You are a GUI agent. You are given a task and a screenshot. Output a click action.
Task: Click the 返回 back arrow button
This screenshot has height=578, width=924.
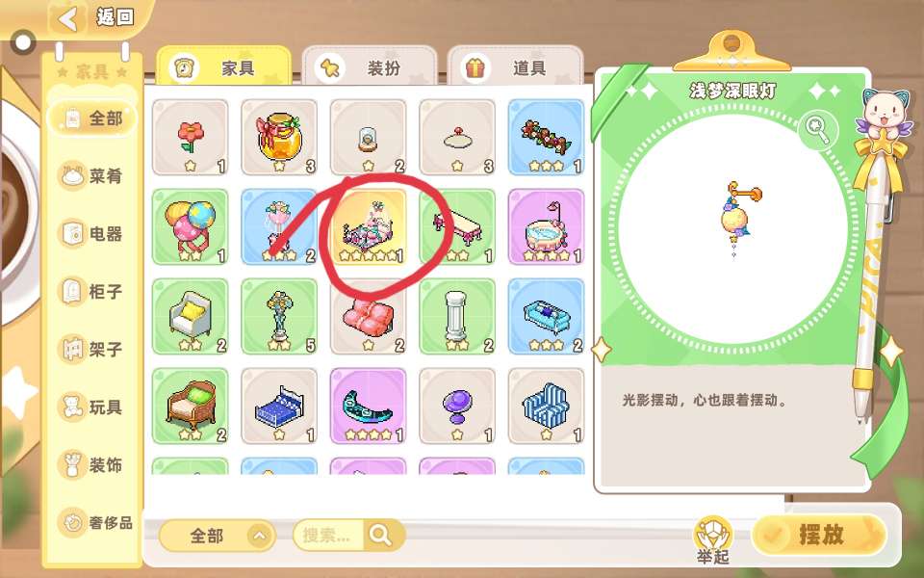pyautogui.click(x=69, y=18)
